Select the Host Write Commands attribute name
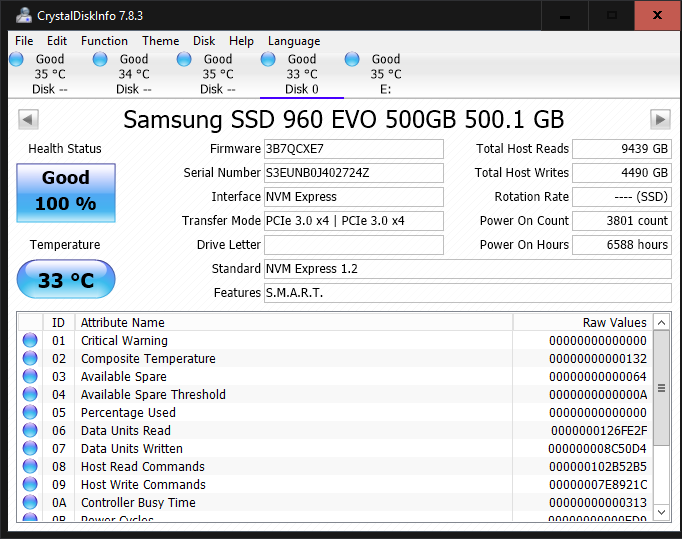This screenshot has height=539, width=682. [x=143, y=485]
